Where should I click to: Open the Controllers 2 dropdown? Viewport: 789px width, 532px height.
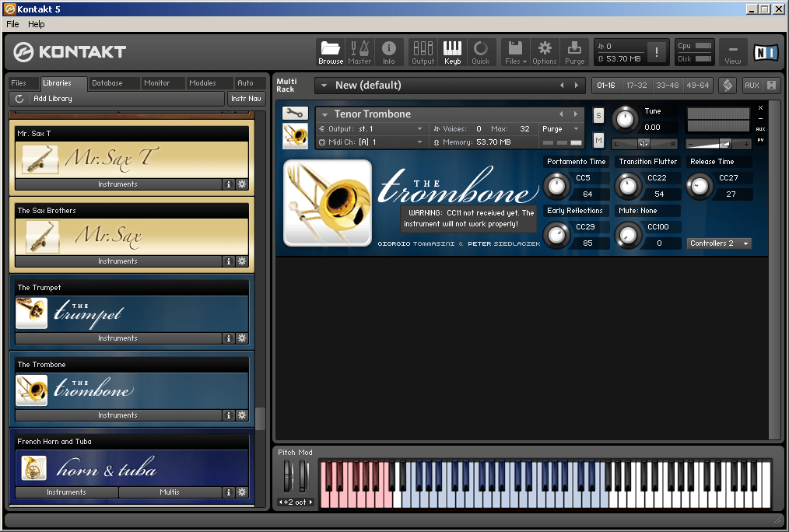[719, 243]
